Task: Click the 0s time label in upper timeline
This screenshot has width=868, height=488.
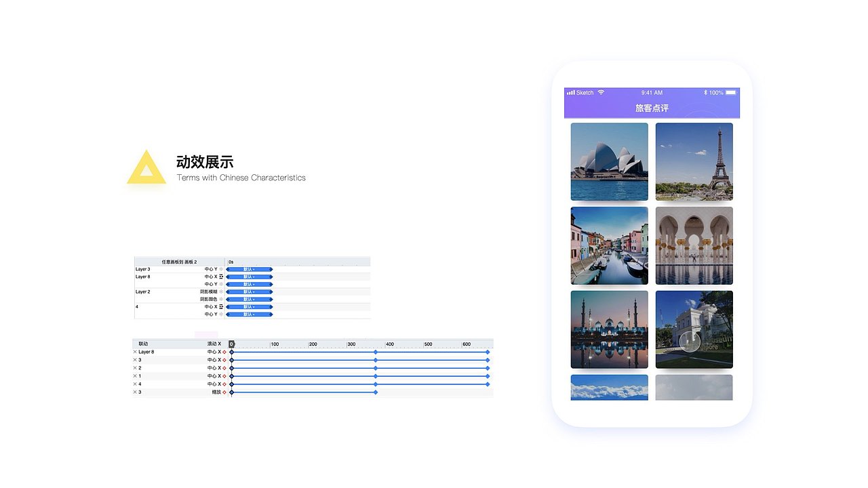Action: pos(231,262)
